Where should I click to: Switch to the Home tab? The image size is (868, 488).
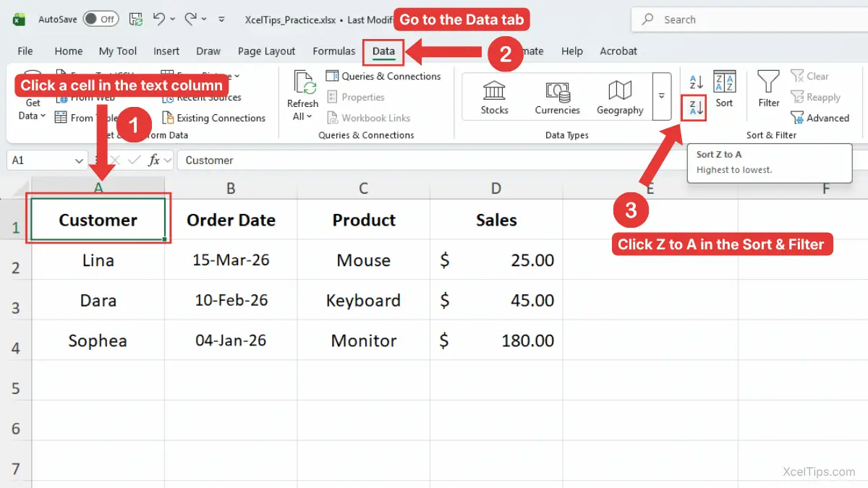[68, 51]
